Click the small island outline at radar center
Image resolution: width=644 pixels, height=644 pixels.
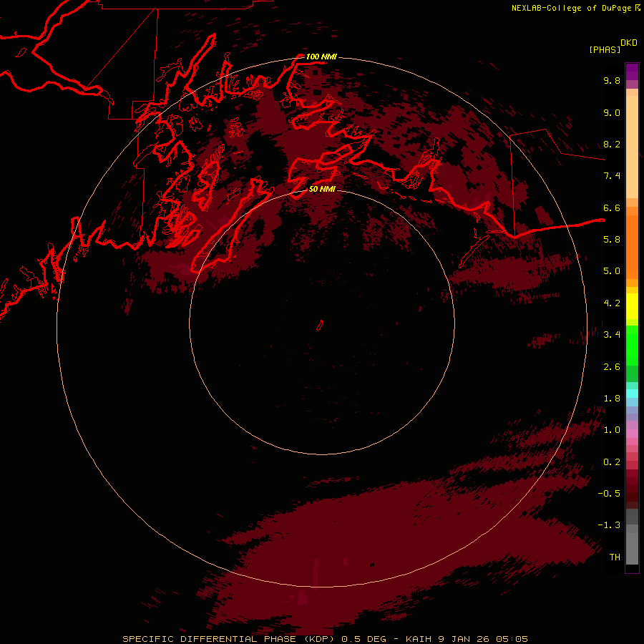click(320, 326)
